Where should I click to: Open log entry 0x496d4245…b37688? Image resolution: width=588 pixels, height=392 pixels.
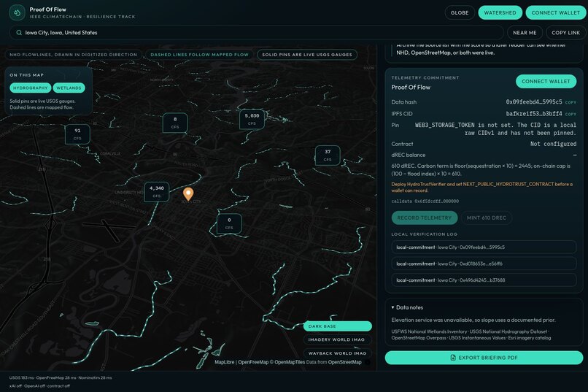pyautogui.click(x=484, y=280)
